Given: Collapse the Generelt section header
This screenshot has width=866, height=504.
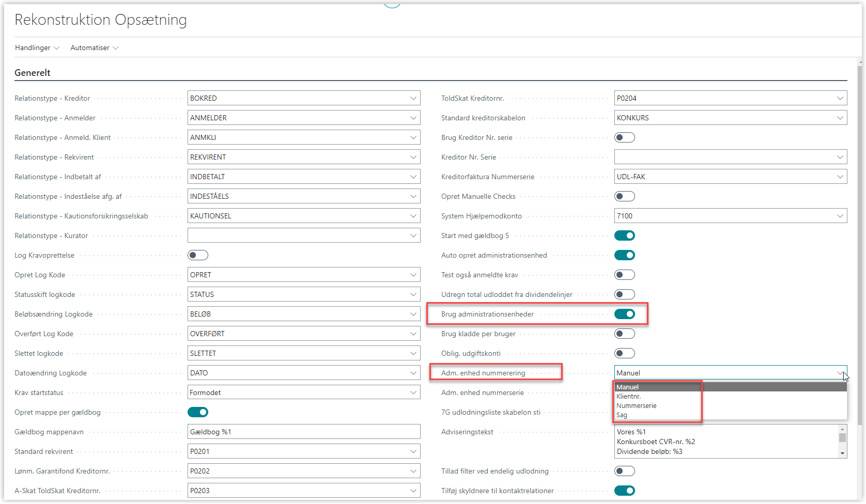Looking at the screenshot, I should [x=33, y=73].
